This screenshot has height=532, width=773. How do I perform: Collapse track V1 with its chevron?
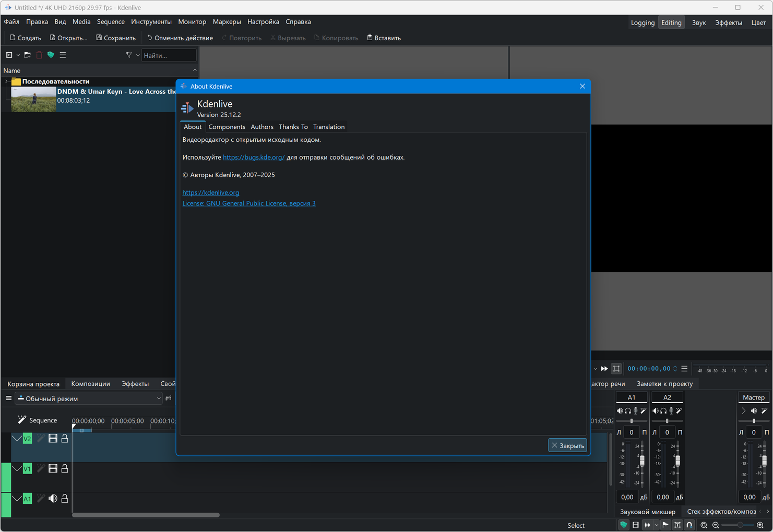click(17, 469)
